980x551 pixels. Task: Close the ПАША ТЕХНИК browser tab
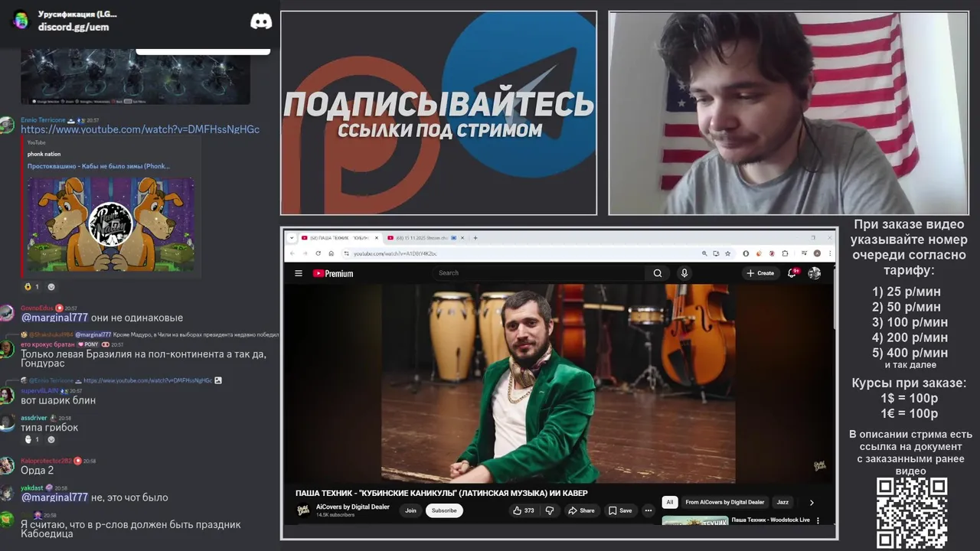click(377, 238)
